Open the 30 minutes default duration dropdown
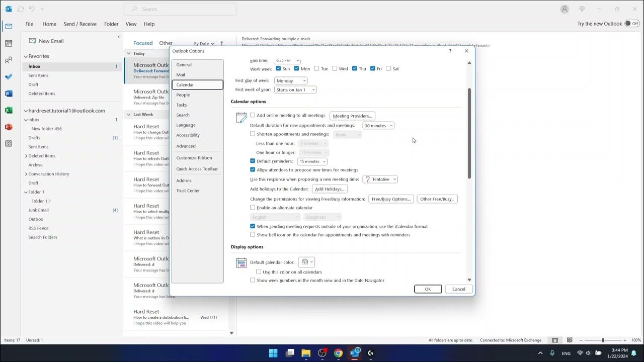The width and height of the screenshot is (644, 362). [378, 125]
